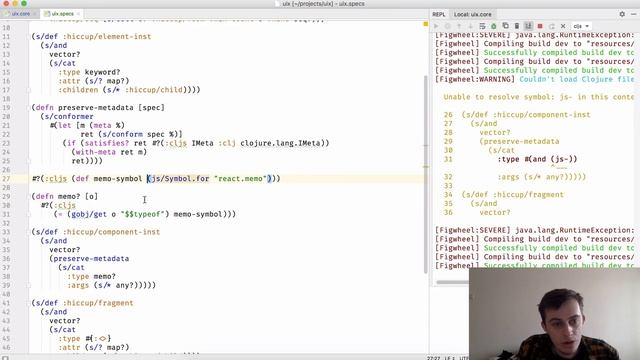Collapse the fold marker at line 39
The height and width of the screenshot is (360, 640).
pyautogui.click(x=29, y=285)
